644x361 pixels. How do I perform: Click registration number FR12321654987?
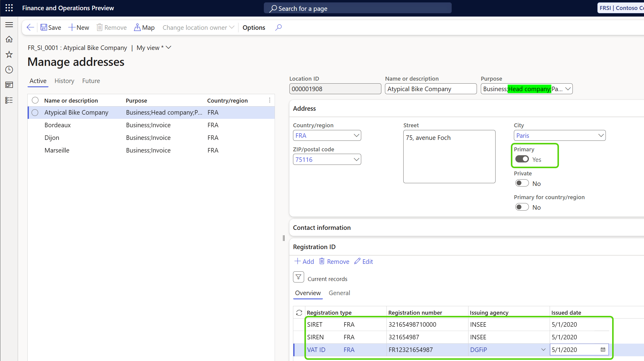(411, 350)
